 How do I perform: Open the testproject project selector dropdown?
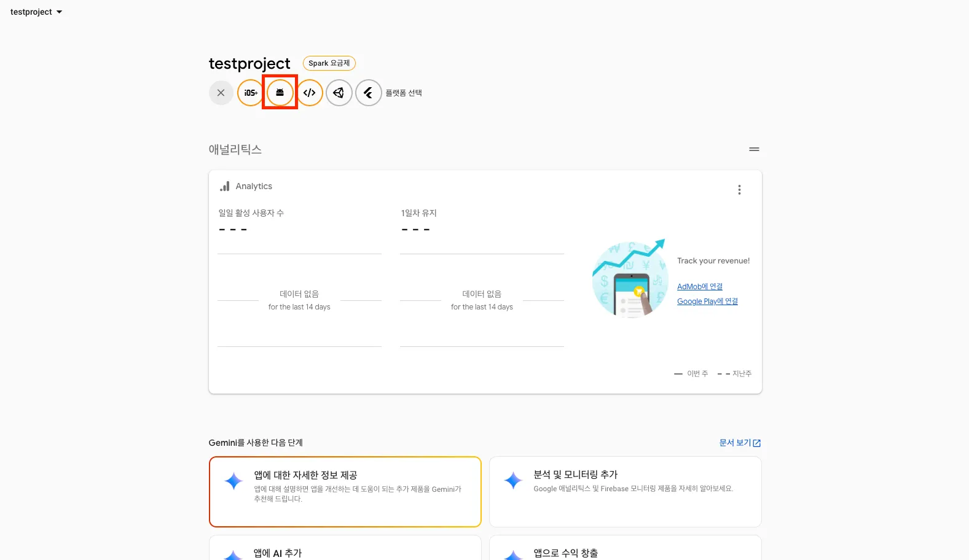click(x=36, y=12)
